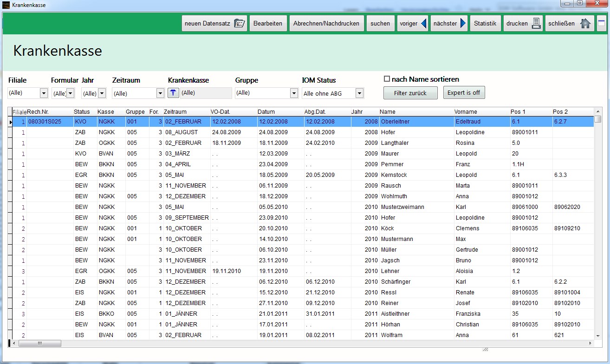Click the 'drucken' printer icon

click(x=536, y=24)
